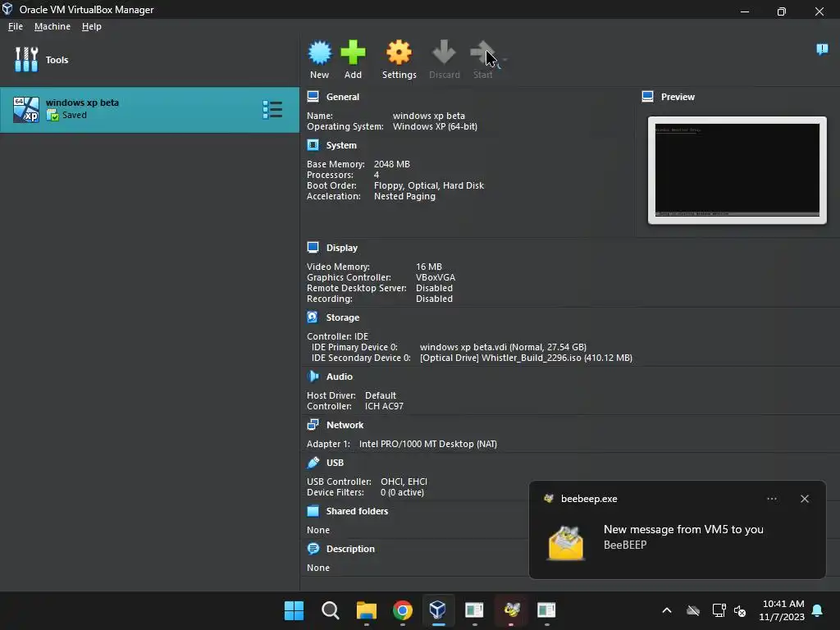
Task: Open File Explorer from the taskbar
Action: 367,610
